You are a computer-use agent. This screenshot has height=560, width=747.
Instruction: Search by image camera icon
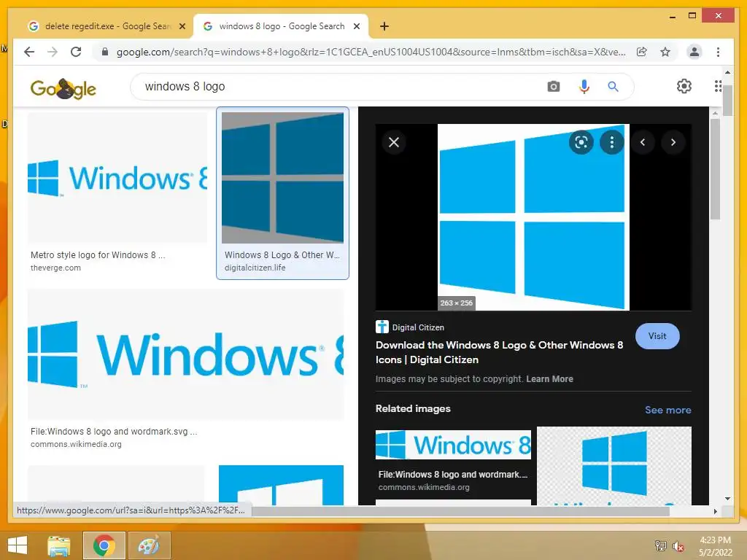[553, 87]
